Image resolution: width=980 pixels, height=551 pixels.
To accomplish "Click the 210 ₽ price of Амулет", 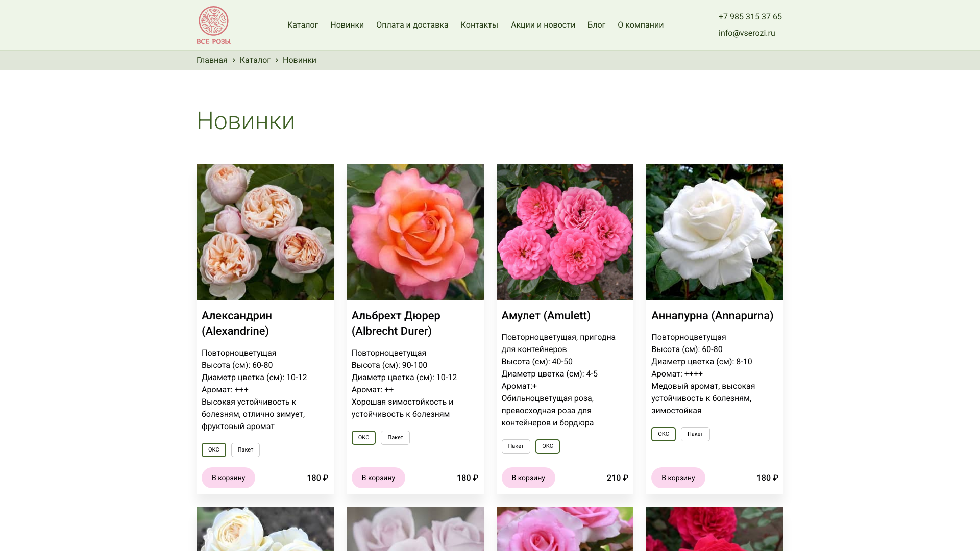I will pos(618,478).
